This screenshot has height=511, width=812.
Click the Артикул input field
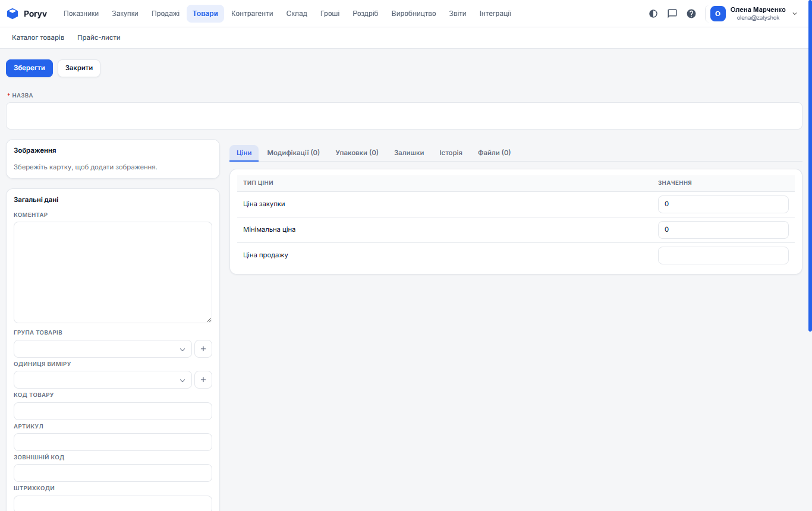(113, 442)
